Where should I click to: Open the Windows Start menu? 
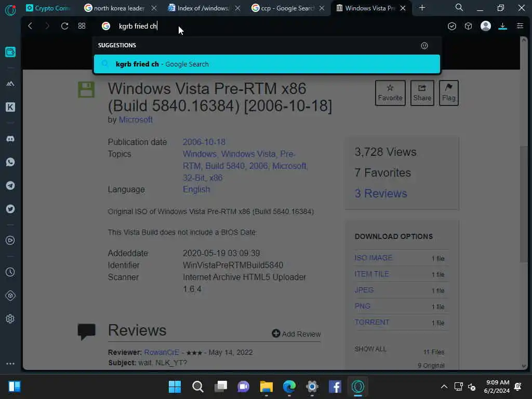[175, 387]
